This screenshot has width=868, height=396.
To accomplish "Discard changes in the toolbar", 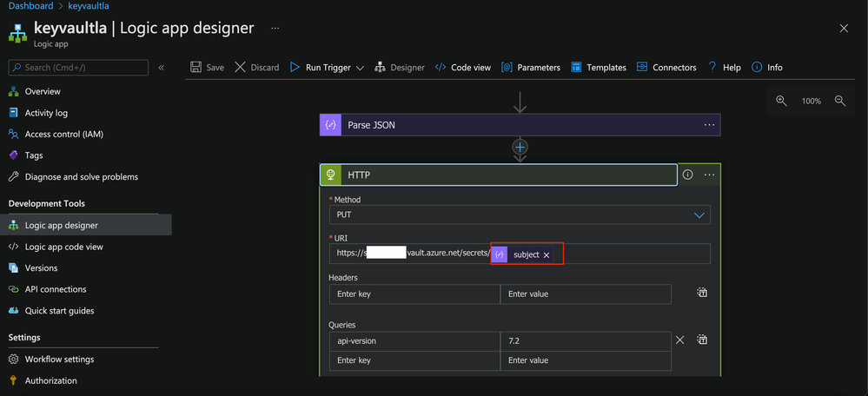I will click(257, 68).
